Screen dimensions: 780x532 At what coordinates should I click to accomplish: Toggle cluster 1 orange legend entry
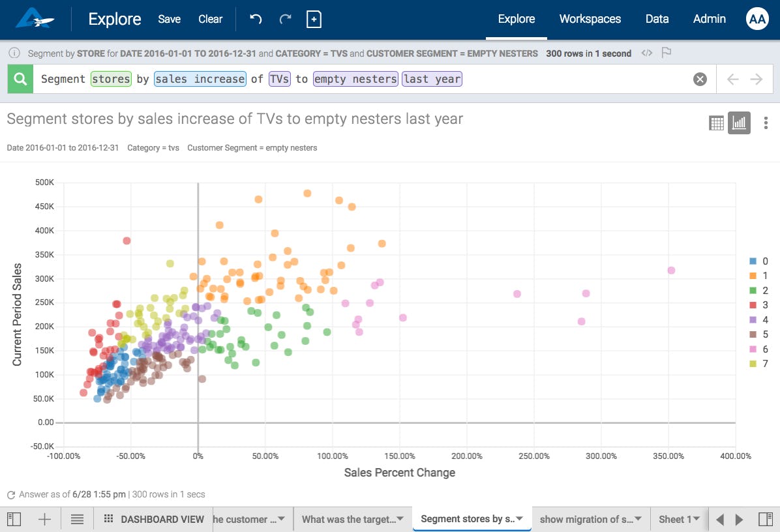(x=758, y=275)
